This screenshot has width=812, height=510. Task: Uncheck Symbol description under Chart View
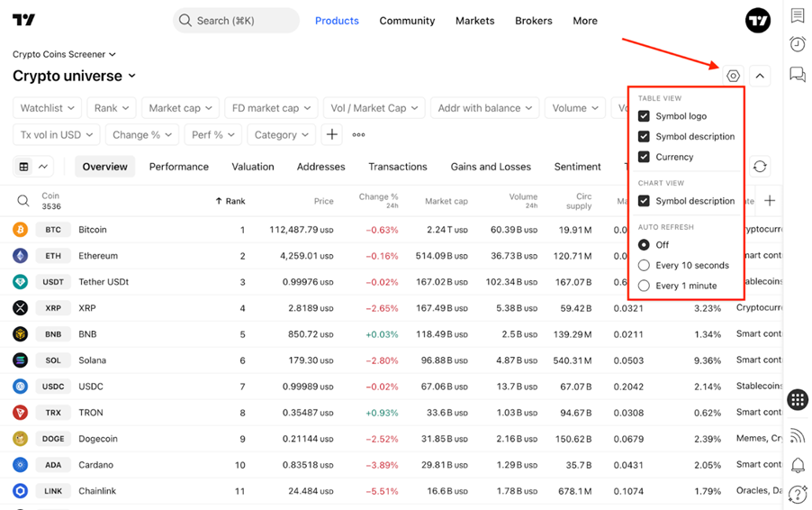[x=644, y=201]
